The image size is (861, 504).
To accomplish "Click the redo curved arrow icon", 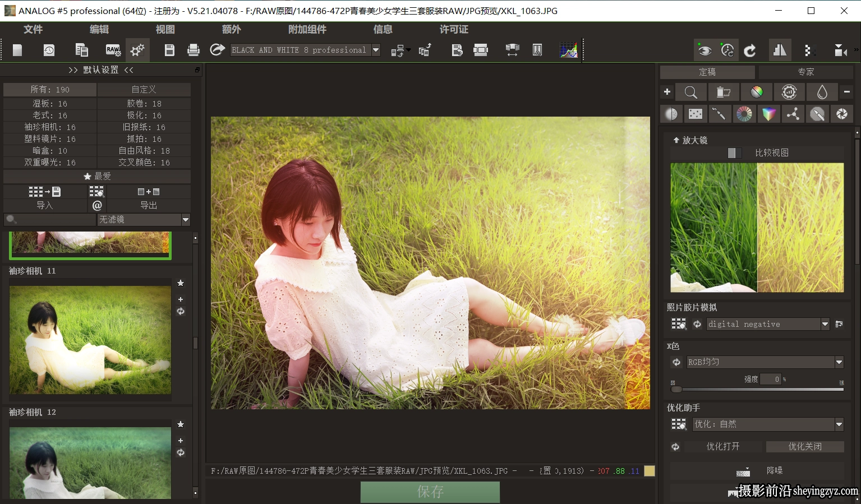I will [x=750, y=50].
